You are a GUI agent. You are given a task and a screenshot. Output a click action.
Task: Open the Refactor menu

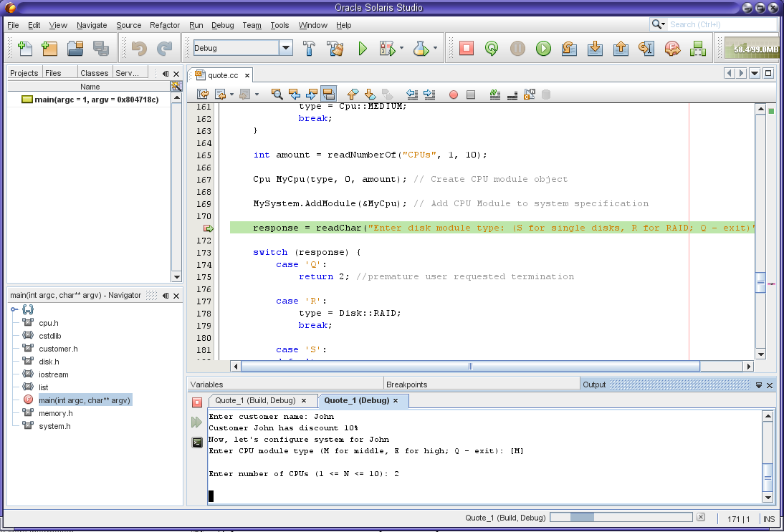tap(165, 25)
